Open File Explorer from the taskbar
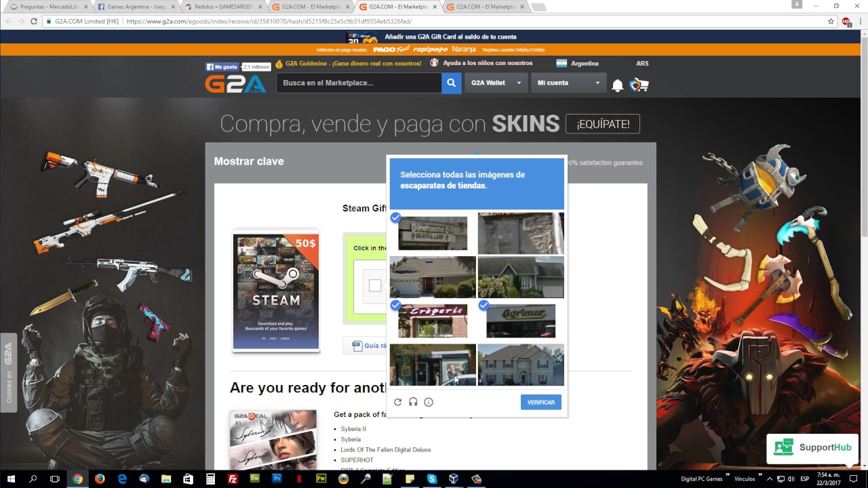The image size is (868, 488). 166,479
